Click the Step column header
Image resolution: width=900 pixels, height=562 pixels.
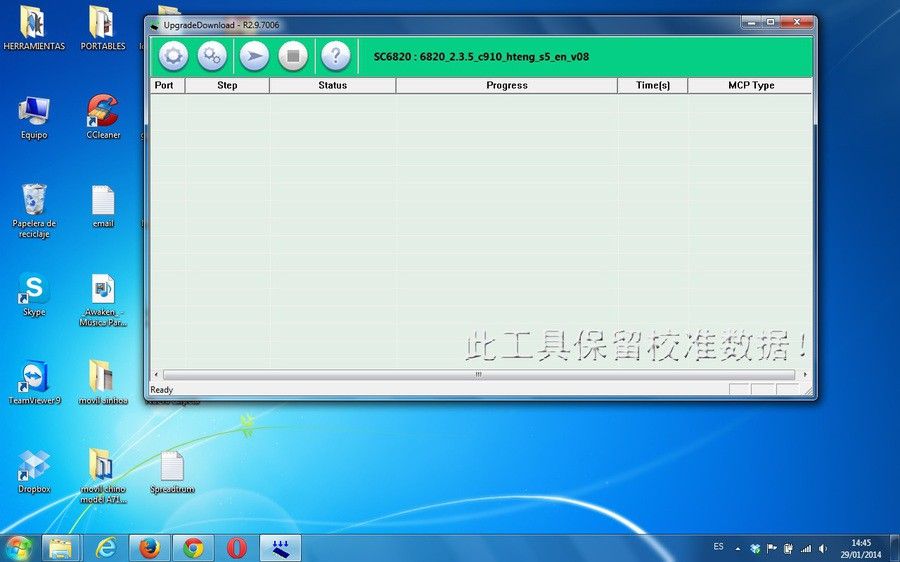tap(227, 85)
